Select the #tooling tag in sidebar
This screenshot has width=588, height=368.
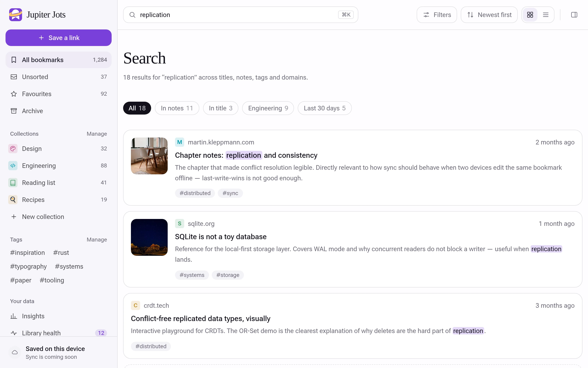(52, 280)
